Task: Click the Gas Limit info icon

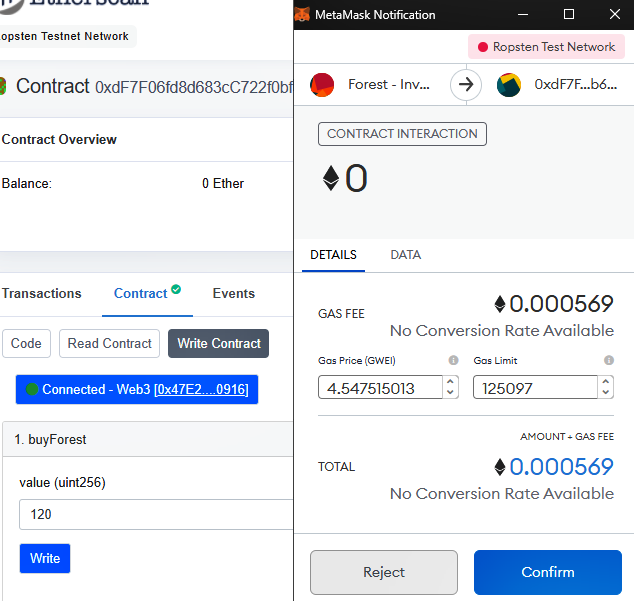Action: pos(609,360)
